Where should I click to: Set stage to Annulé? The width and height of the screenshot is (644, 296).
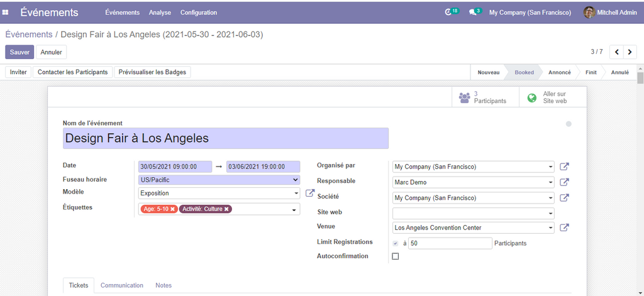pyautogui.click(x=619, y=72)
